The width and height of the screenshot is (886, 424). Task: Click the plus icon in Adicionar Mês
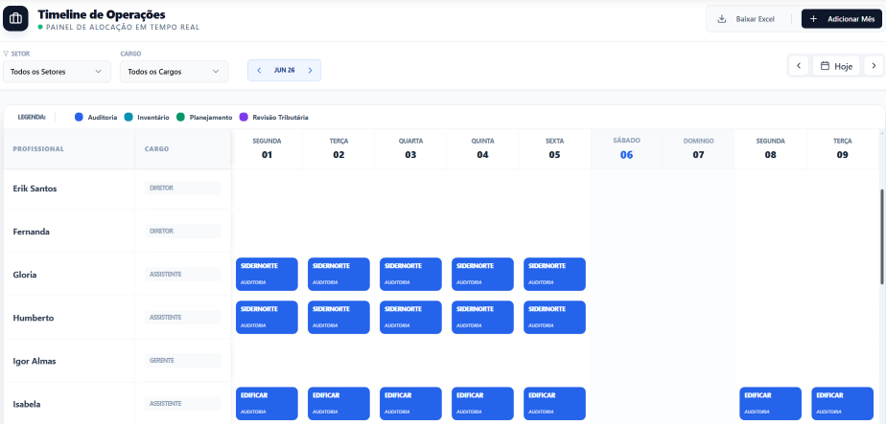[813, 19]
